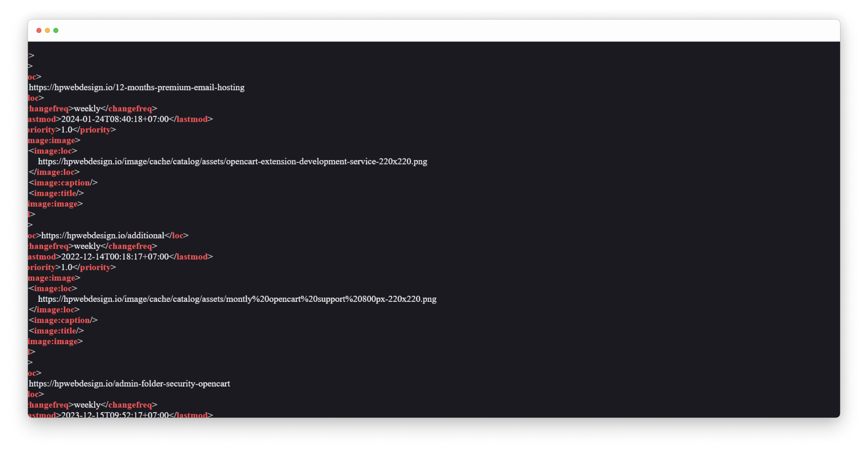Click the image:caption tag below the extension-development URL
The width and height of the screenshot is (868, 454).
pos(63,183)
